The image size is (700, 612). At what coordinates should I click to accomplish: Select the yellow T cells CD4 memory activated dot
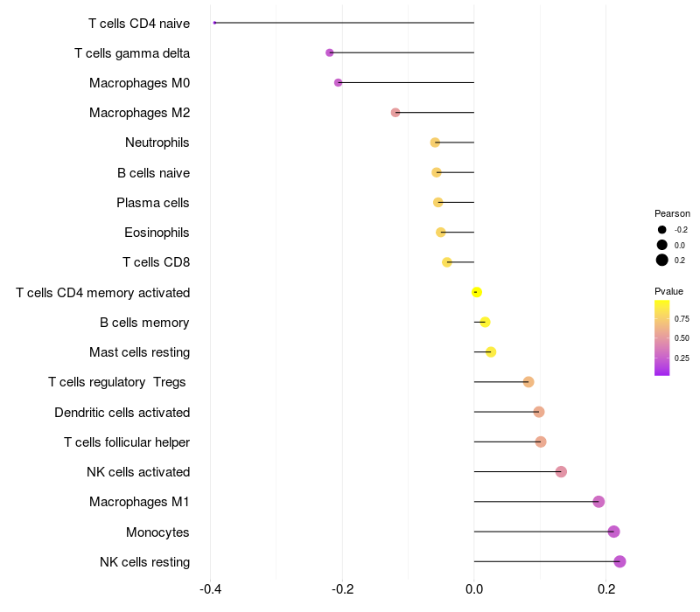point(477,292)
